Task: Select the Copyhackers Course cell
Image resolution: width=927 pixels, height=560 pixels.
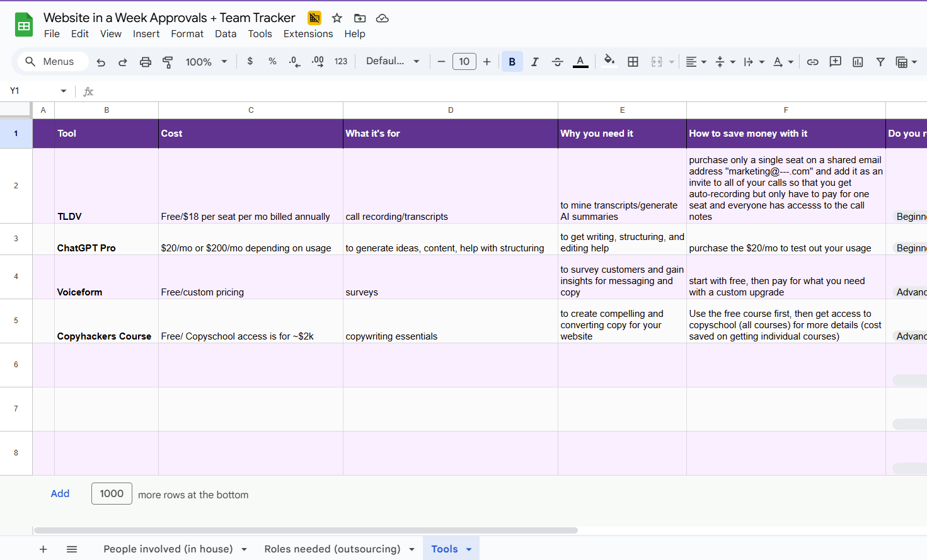Action: tap(107, 321)
